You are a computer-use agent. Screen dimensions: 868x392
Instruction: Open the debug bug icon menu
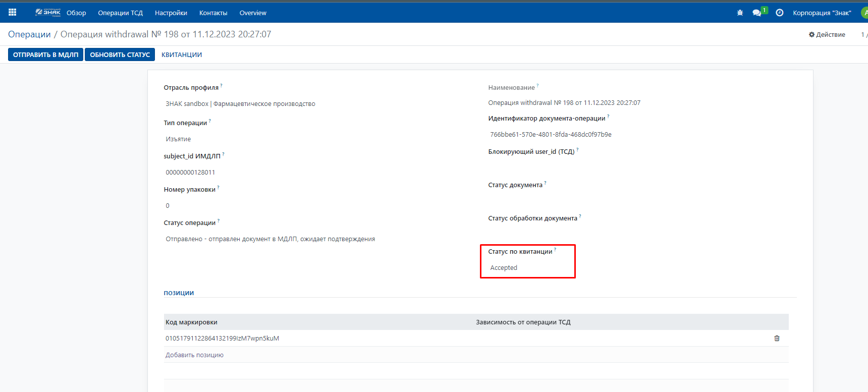click(x=740, y=13)
